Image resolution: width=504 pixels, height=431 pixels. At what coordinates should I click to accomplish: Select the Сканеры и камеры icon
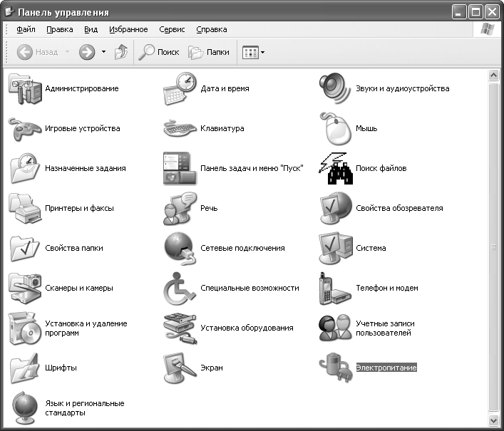click(25, 288)
